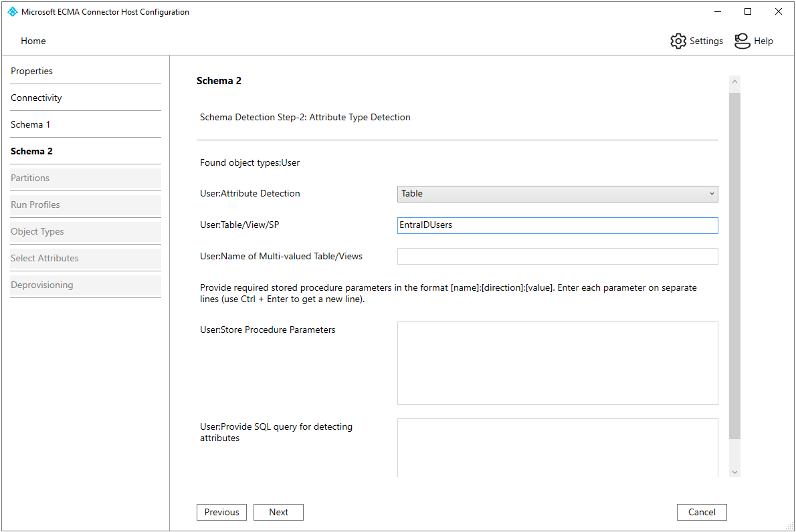Click the scrollbar up arrow
The height and width of the screenshot is (532, 796).
735,82
